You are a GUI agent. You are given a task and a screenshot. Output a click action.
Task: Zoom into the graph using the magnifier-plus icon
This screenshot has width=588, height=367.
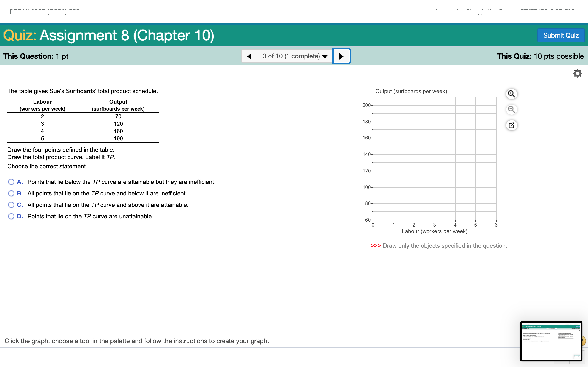512,94
